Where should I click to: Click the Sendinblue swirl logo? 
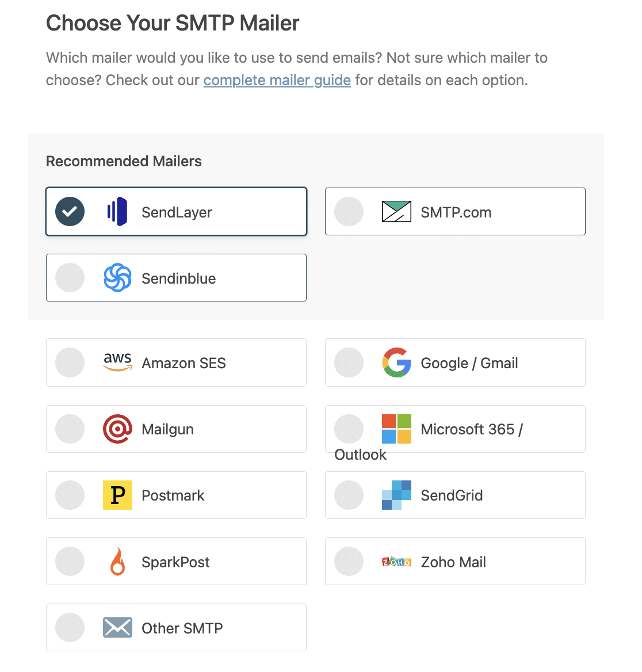(117, 278)
